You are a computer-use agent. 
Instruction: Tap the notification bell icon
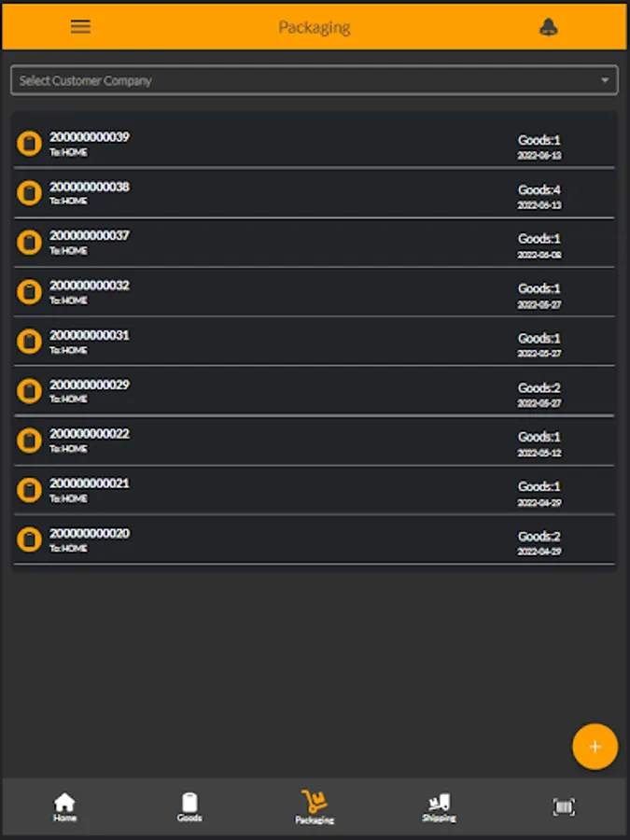click(x=549, y=27)
